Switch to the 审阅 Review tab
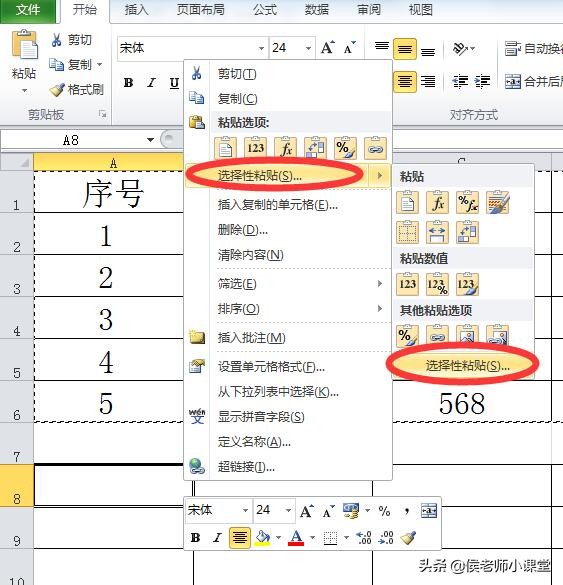This screenshot has height=585, width=563. point(369,9)
